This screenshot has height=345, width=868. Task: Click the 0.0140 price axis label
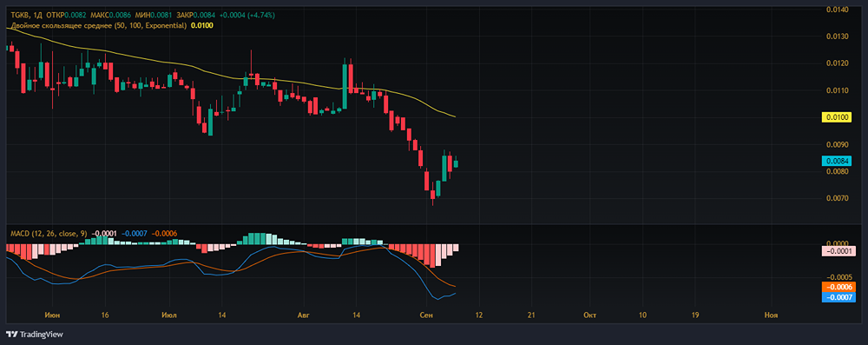837,10
